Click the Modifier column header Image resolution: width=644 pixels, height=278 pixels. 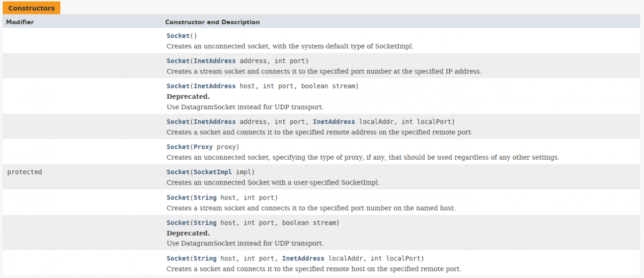[x=20, y=22]
